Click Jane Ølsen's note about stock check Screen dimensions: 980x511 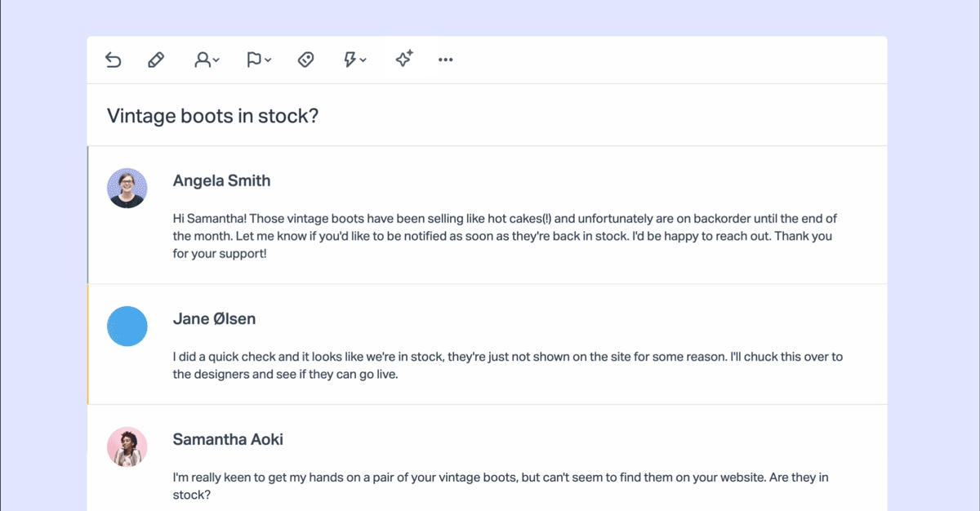(x=507, y=366)
